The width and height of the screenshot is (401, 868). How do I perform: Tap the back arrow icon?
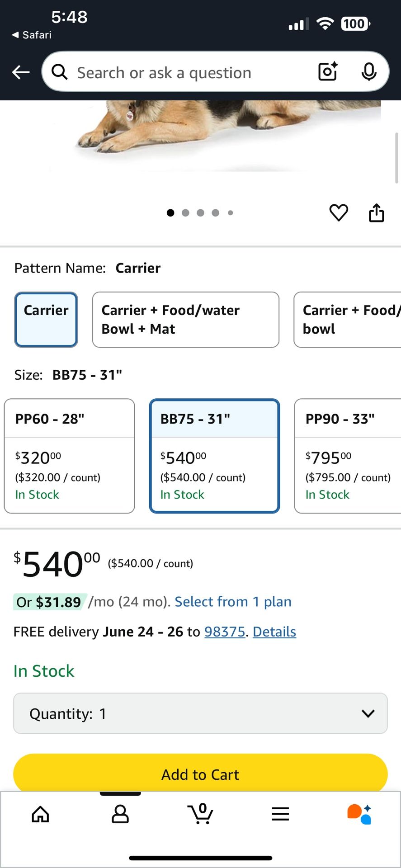coord(21,72)
